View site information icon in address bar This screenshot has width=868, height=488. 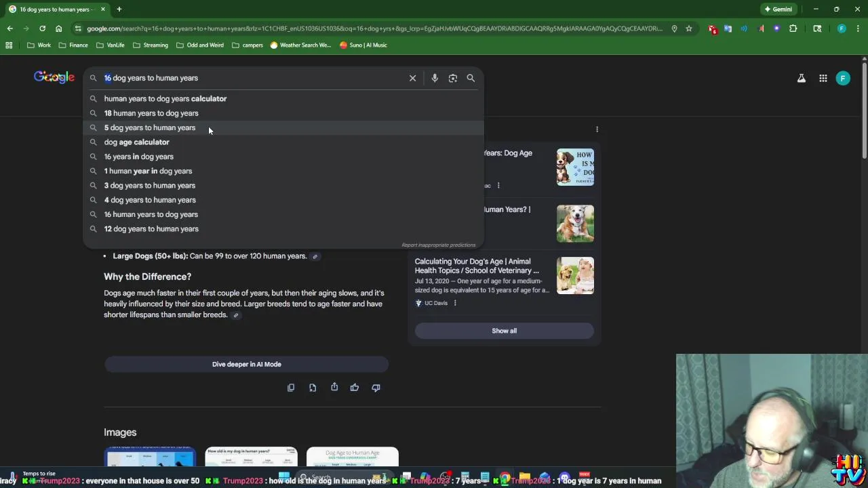coord(78,28)
